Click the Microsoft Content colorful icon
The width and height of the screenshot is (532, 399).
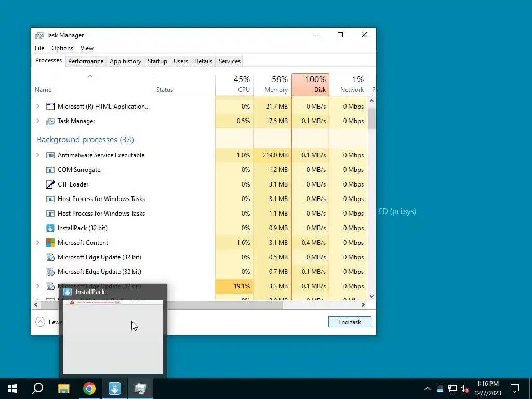pyautogui.click(x=50, y=243)
